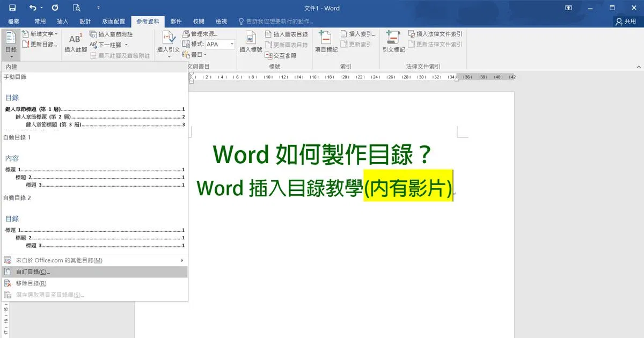Image resolution: width=644 pixels, height=338 pixels.
Task: Click the text 'Word 插入目錄教學'
Action: [280, 188]
